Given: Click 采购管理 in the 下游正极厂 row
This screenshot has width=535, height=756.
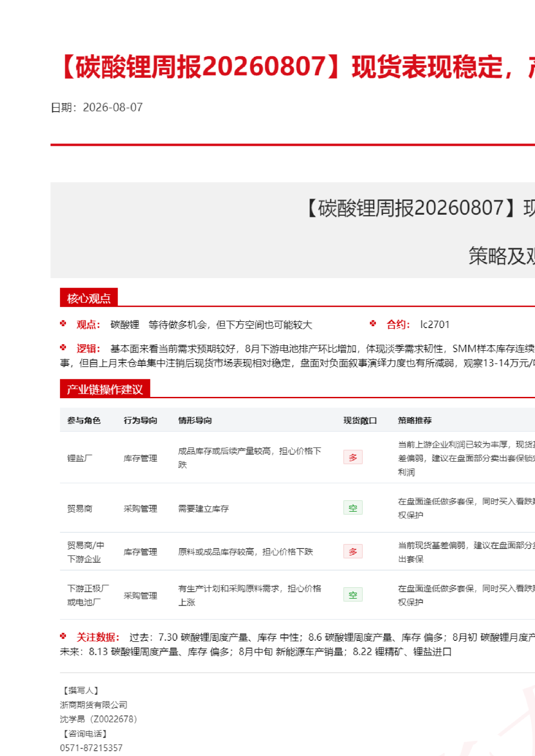Looking at the screenshot, I should coord(140,595).
